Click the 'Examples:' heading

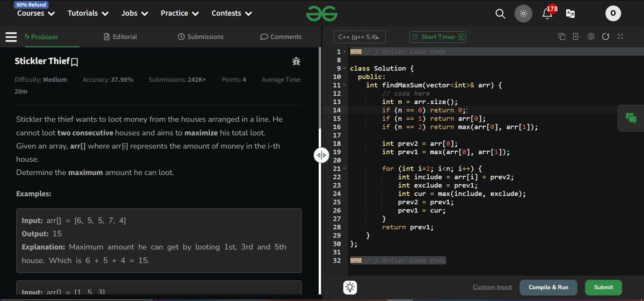click(x=34, y=193)
